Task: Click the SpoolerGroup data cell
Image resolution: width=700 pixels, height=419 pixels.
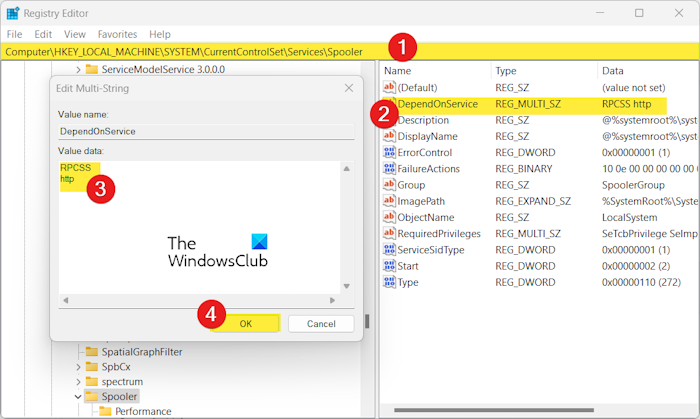Action: pos(633,185)
